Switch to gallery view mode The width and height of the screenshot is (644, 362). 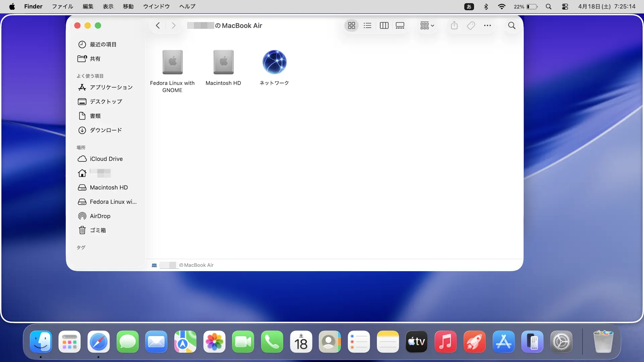pyautogui.click(x=400, y=25)
